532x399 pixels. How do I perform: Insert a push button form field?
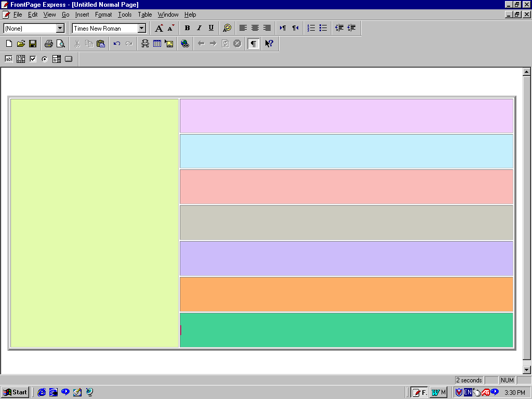pyautogui.click(x=69, y=59)
